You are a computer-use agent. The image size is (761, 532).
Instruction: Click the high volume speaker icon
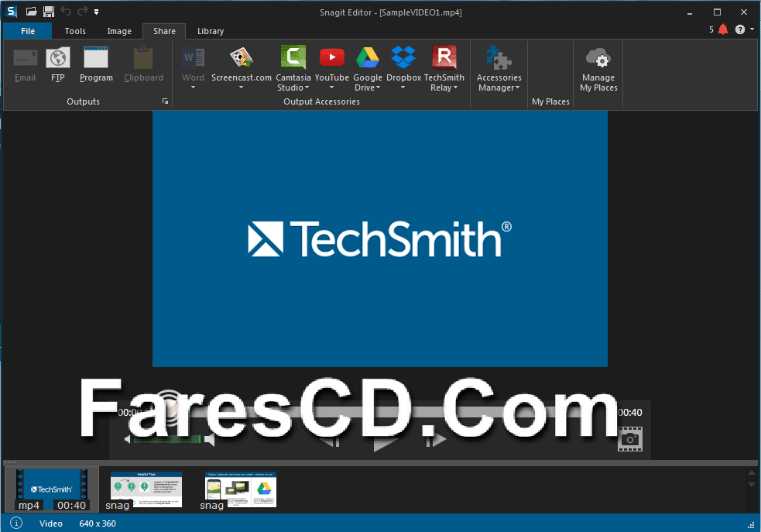209,440
